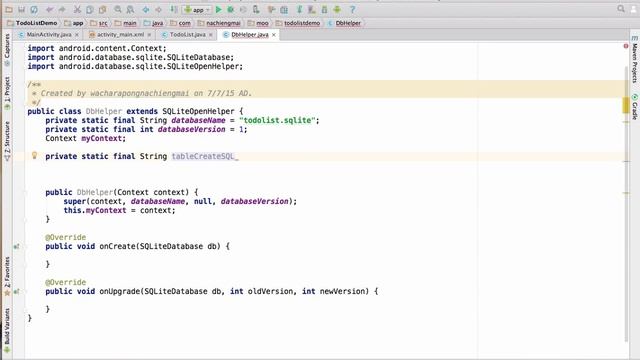Start debugging with the bug icon
The width and height of the screenshot is (640, 360).
[231, 9]
